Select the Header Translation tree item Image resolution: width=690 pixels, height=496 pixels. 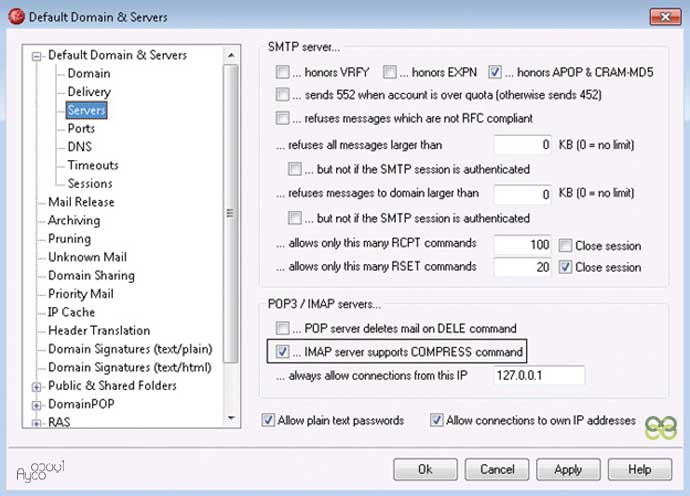pos(99,330)
